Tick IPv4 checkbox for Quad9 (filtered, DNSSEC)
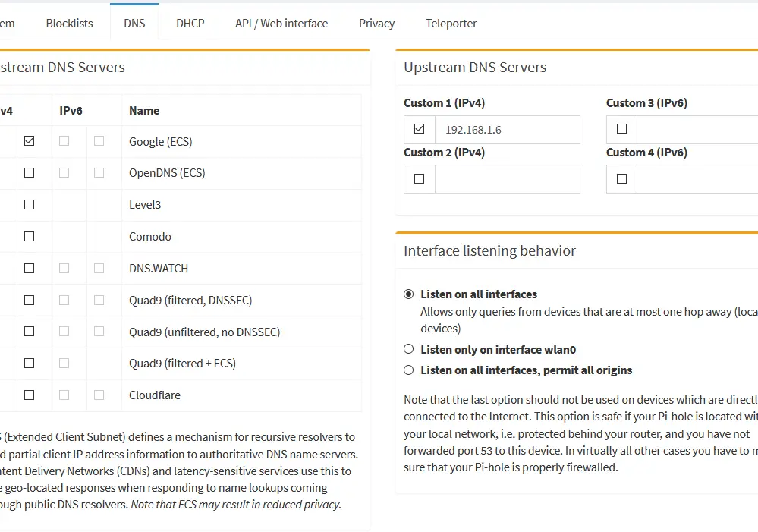Screen dimensions: 758x532 (x=29, y=301)
